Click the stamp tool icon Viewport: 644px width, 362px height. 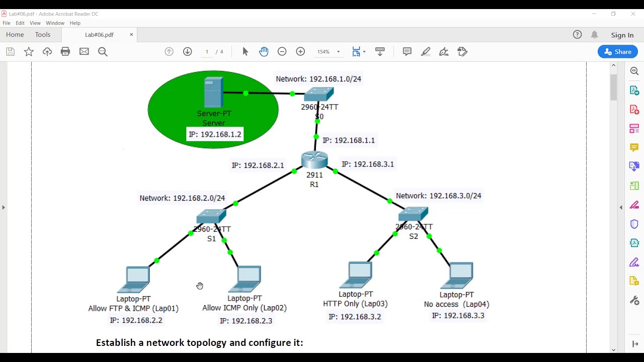pos(462,51)
